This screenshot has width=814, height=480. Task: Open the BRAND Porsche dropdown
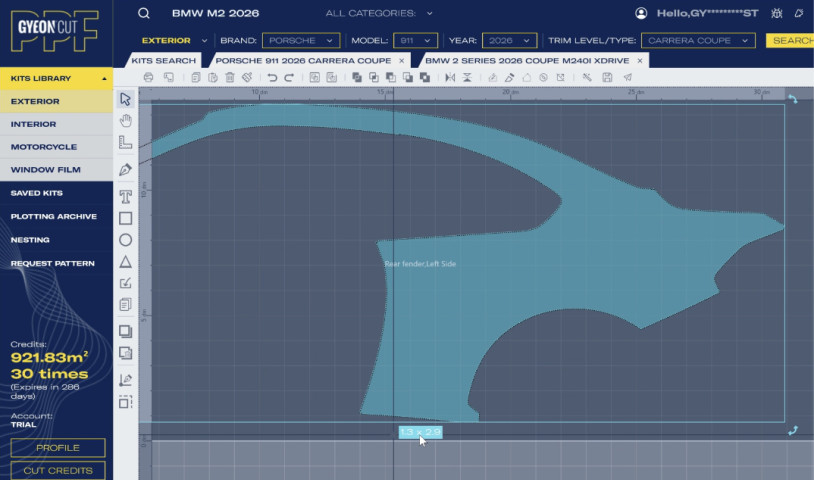click(301, 40)
